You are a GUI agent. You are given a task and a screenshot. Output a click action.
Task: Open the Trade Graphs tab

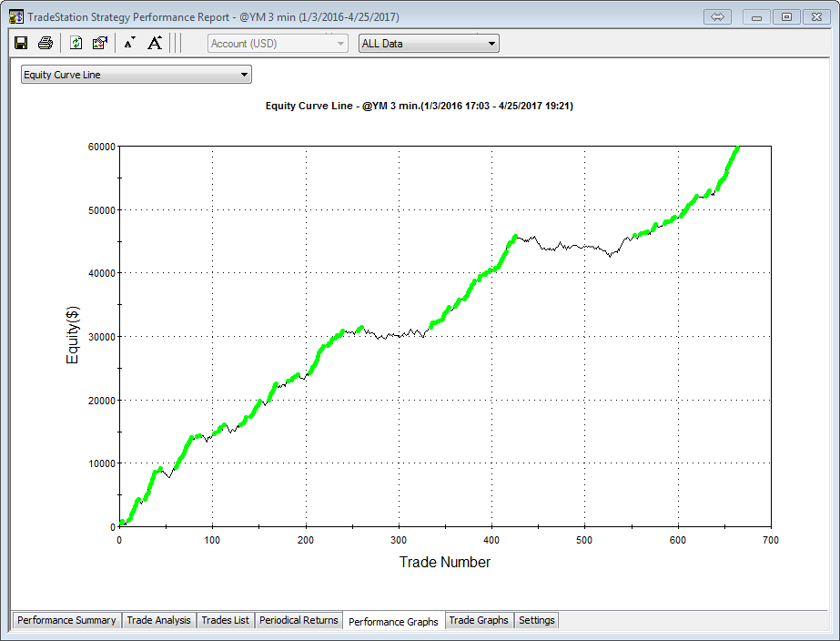pos(479,620)
